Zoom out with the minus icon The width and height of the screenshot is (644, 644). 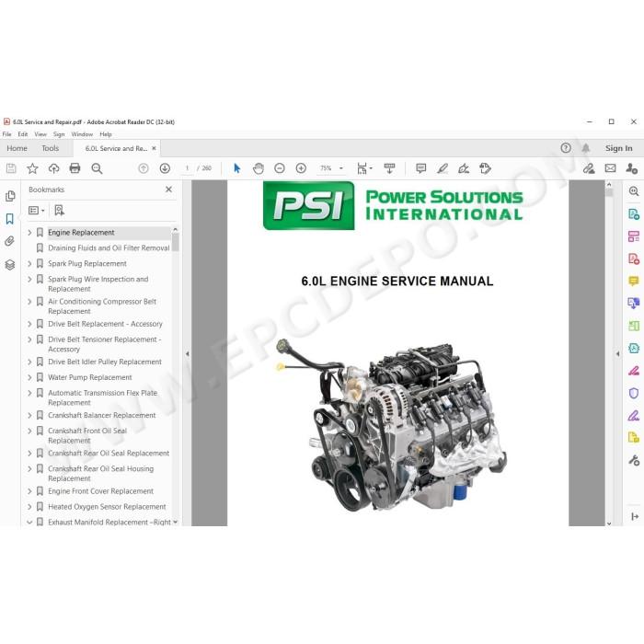[x=280, y=168]
